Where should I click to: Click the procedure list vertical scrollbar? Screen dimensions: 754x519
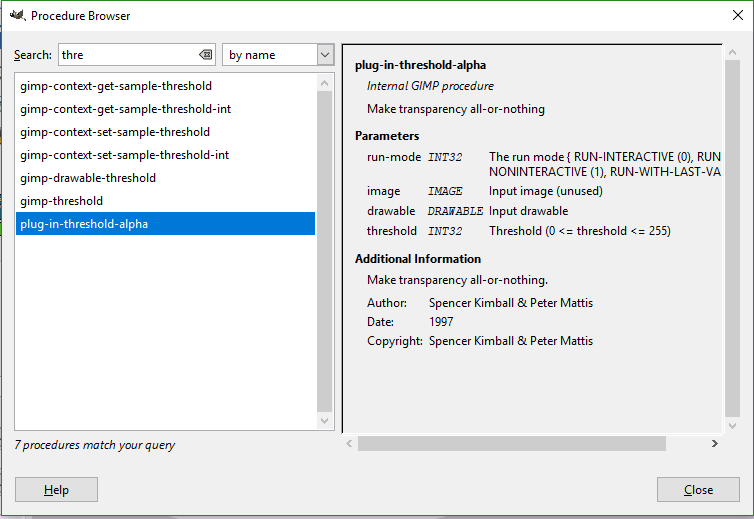(325, 240)
